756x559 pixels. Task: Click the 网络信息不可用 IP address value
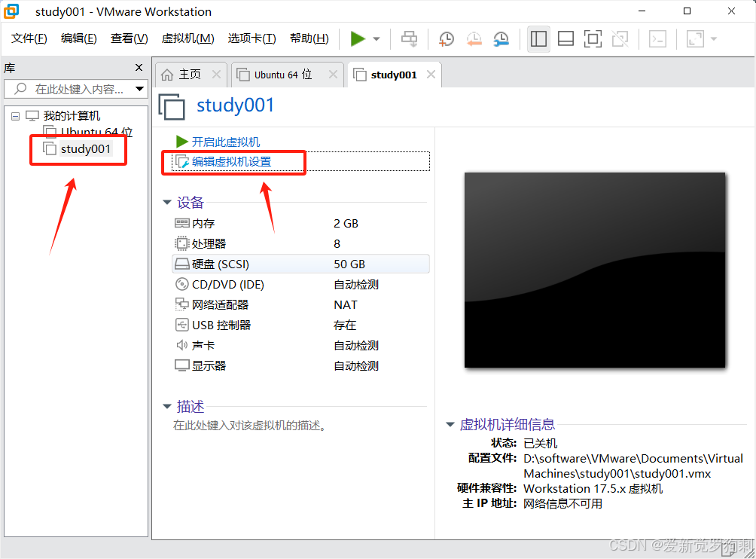(562, 503)
